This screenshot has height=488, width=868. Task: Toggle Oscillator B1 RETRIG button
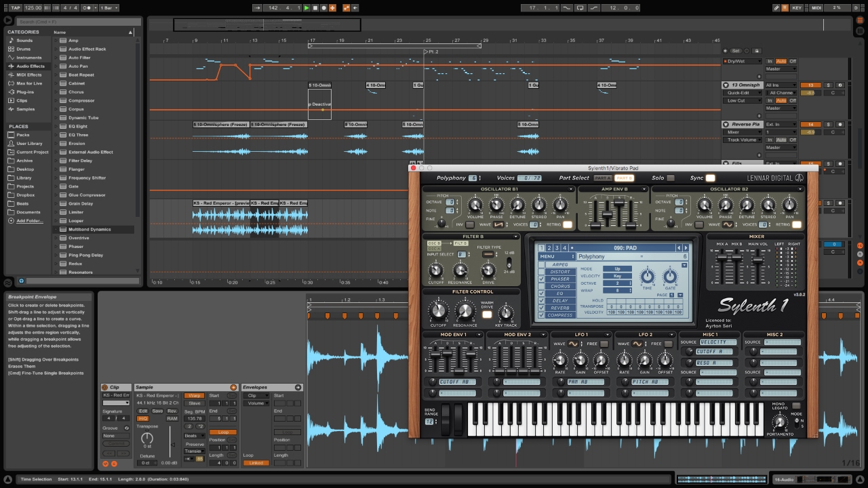pyautogui.click(x=568, y=224)
